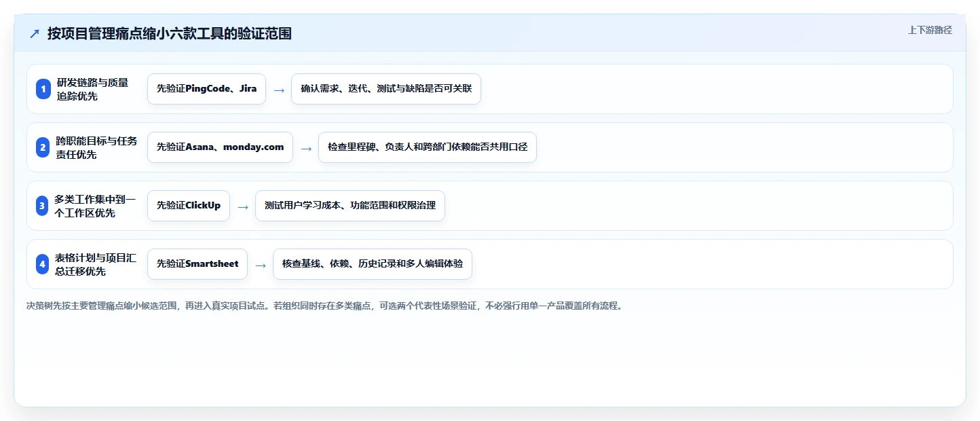Click the text 跨职能目标与任务责任优先
The height and width of the screenshot is (421, 980).
click(96, 147)
